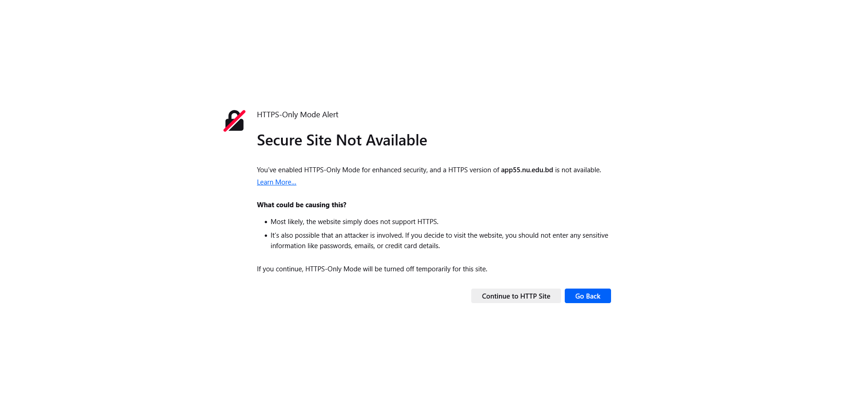Screen dimensions: 868x414
Task: Click the bullet text mentioning an attacker
Action: point(439,240)
